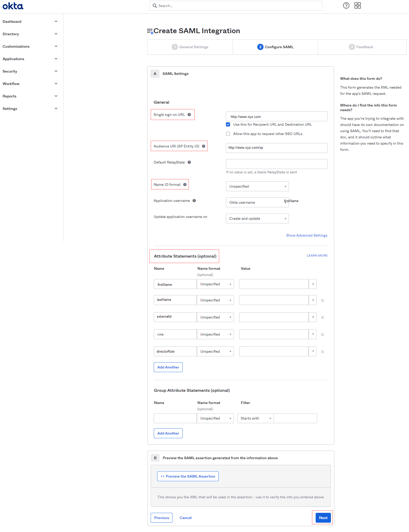
Task: Check Allow this app to request other SSO URLs
Action: [228, 134]
